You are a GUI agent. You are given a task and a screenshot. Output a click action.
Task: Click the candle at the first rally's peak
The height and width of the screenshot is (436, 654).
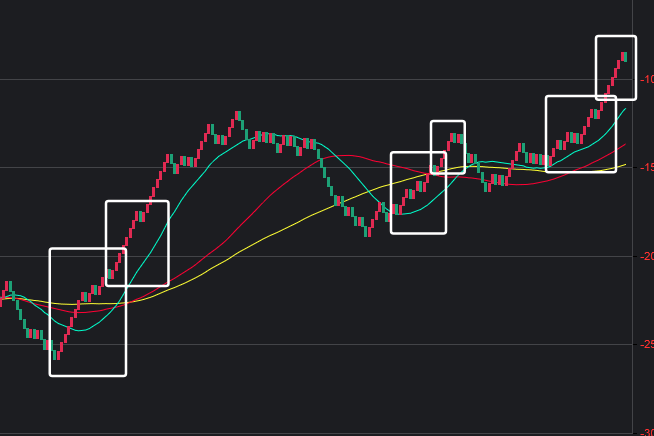238,117
